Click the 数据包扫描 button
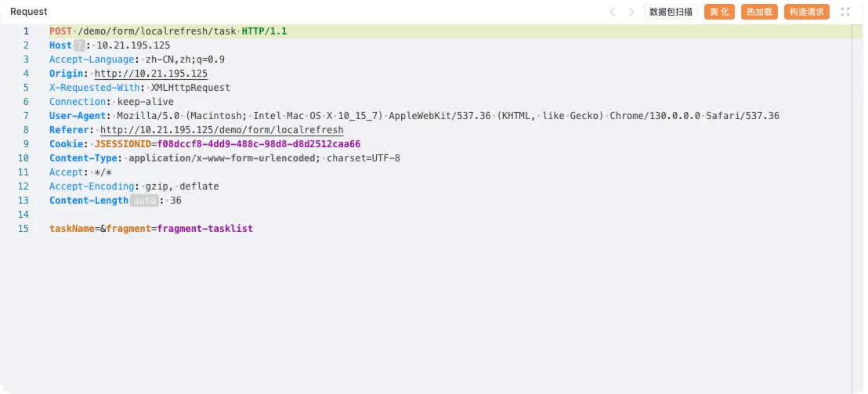This screenshot has height=394, width=868. click(x=671, y=12)
